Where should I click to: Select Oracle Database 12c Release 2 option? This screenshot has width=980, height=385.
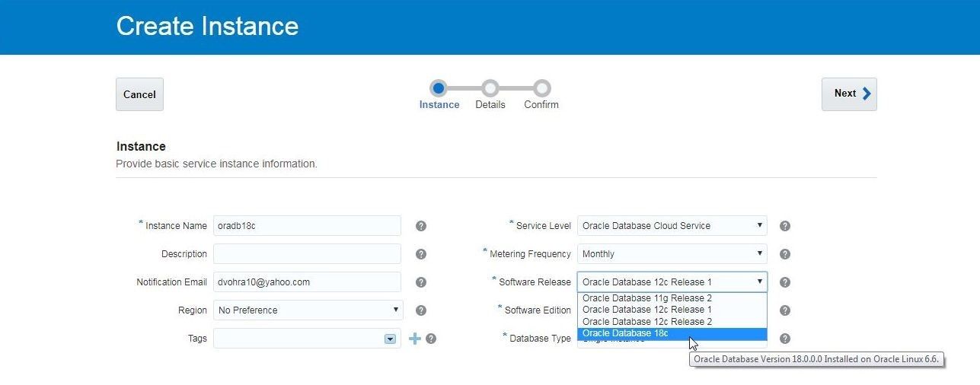(672, 322)
